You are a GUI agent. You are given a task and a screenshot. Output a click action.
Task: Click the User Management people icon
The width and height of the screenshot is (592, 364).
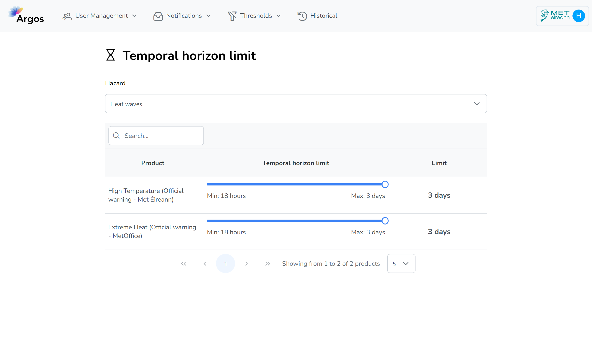coord(67,16)
